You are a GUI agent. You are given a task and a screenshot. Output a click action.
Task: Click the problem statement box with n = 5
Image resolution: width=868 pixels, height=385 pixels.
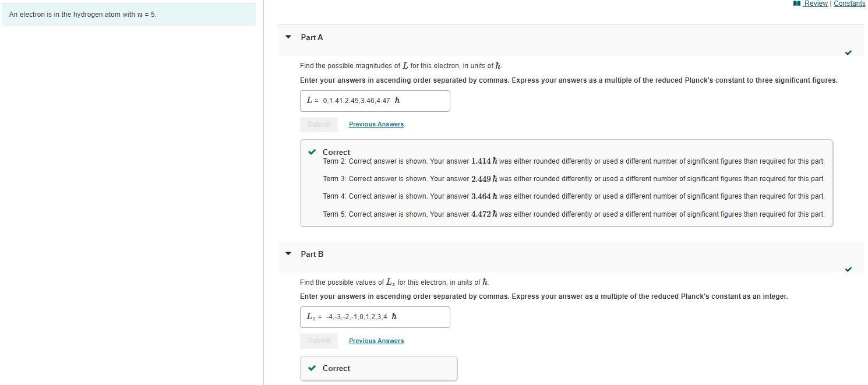point(129,15)
